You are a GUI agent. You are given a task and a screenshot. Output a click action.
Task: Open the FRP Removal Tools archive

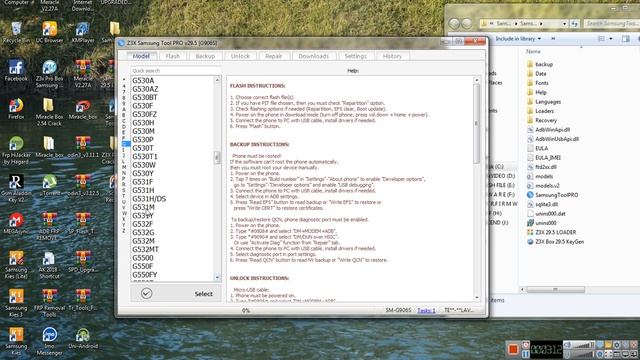(x=49, y=303)
